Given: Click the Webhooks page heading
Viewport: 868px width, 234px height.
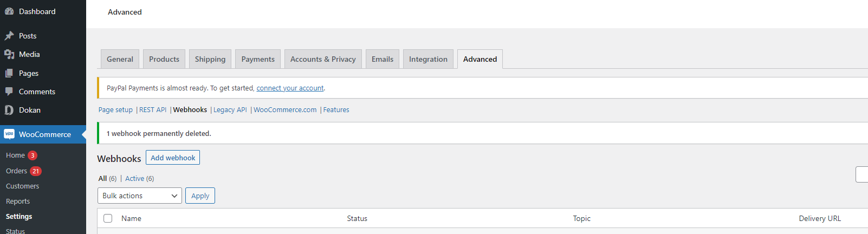Looking at the screenshot, I should coord(119,159).
